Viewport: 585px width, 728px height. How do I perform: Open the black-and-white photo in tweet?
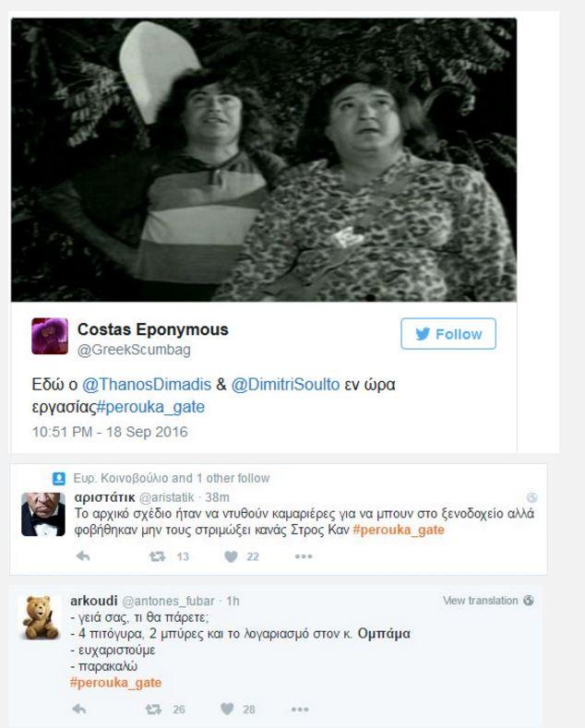pos(264,160)
